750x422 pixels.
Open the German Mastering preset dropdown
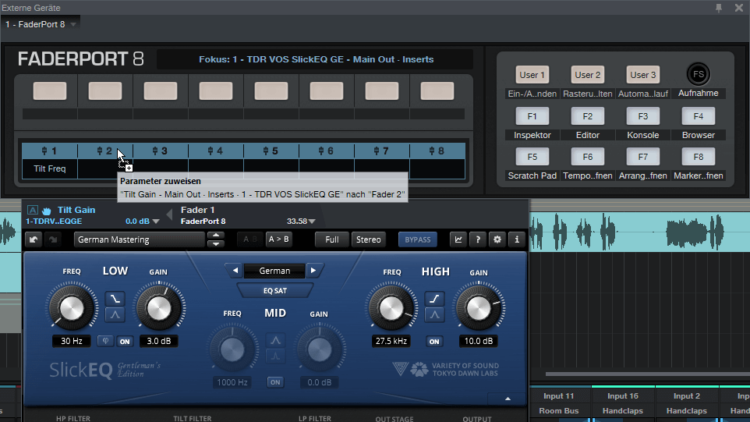tap(139, 240)
